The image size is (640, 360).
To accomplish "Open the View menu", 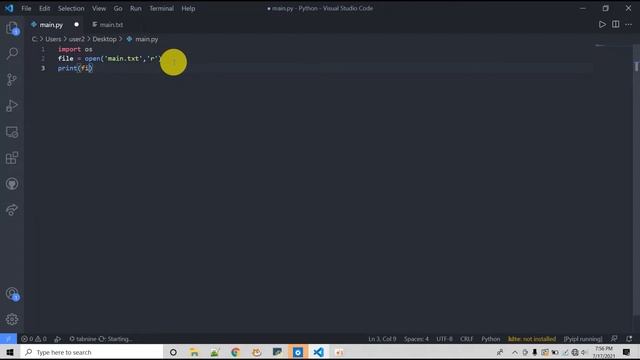I will [x=99, y=8].
